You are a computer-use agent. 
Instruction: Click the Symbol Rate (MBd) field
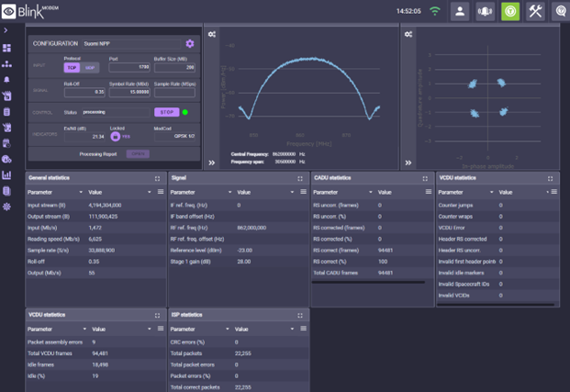pyautogui.click(x=129, y=93)
